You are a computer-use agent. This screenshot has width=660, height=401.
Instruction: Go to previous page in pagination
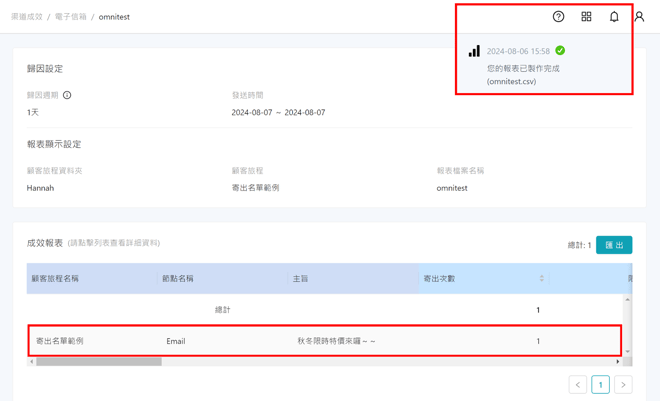[578, 384]
